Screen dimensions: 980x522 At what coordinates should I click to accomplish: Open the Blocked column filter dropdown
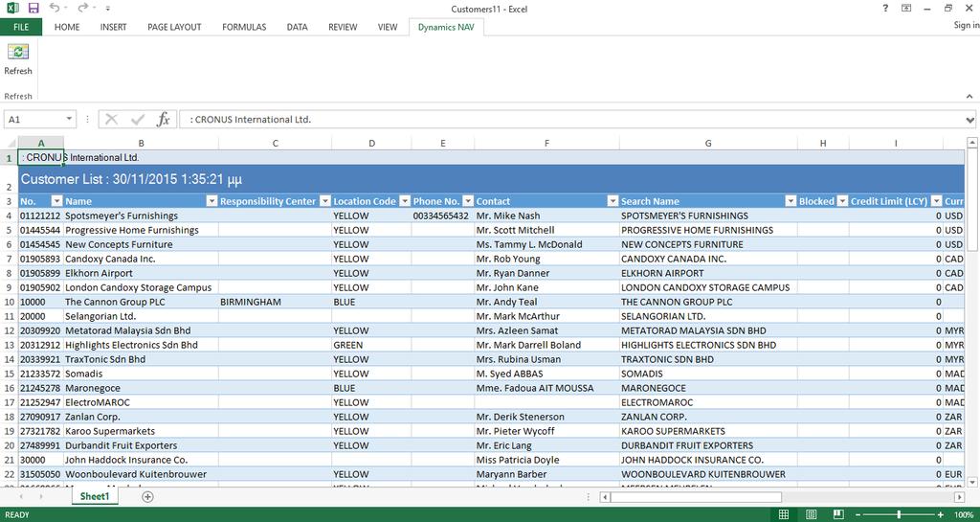click(842, 201)
